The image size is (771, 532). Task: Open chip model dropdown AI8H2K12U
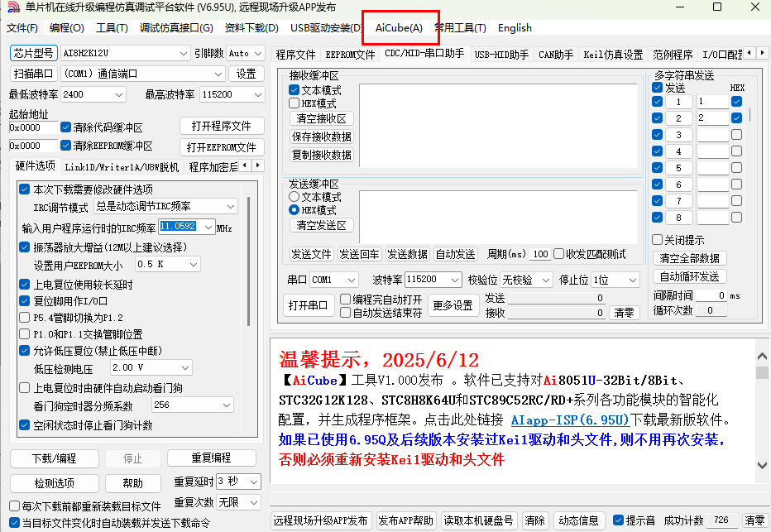pyautogui.click(x=126, y=53)
